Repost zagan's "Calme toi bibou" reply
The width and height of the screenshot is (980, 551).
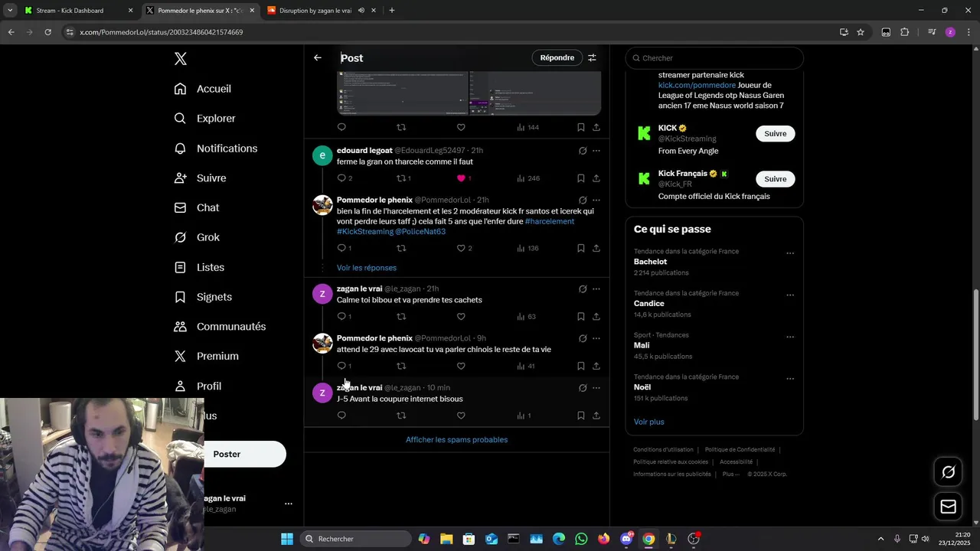pyautogui.click(x=401, y=317)
